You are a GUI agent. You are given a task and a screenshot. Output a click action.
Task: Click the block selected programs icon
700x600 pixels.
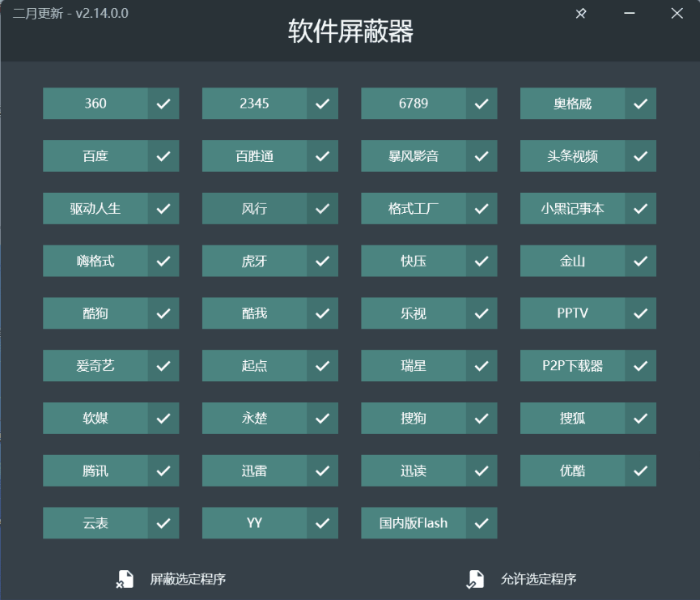tap(125, 579)
